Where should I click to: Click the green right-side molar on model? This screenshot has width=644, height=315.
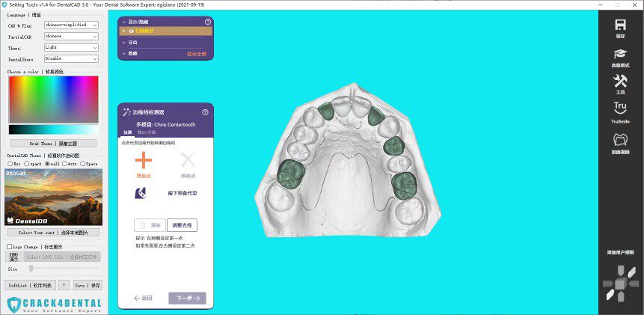[x=404, y=186]
